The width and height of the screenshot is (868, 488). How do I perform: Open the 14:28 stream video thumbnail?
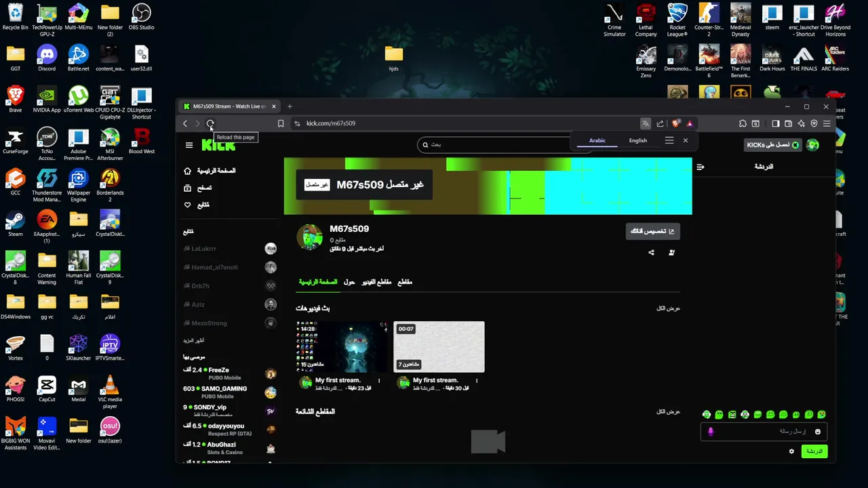[342, 346]
